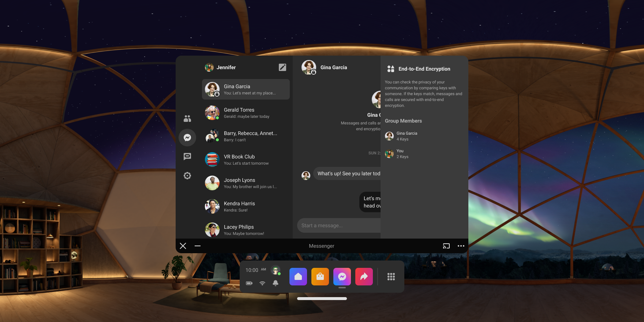Screen dimensions: 644x322
Task: Select the VR Book Club chat
Action: [246, 160]
